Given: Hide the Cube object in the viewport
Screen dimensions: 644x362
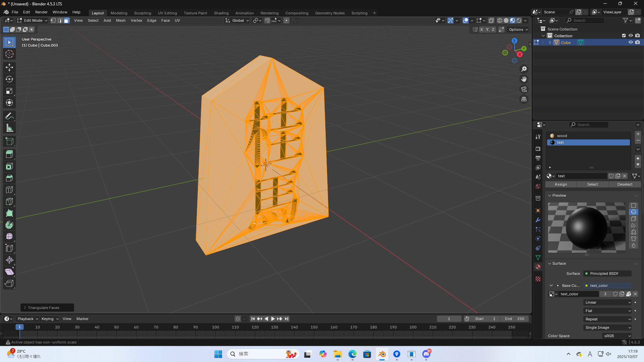Looking at the screenshot, I should 631,42.
